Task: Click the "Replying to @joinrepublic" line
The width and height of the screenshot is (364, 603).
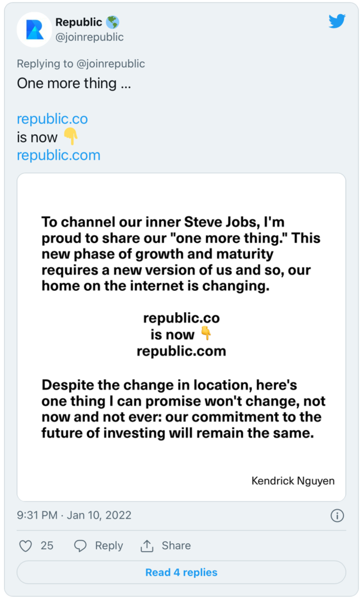Action: click(81, 64)
